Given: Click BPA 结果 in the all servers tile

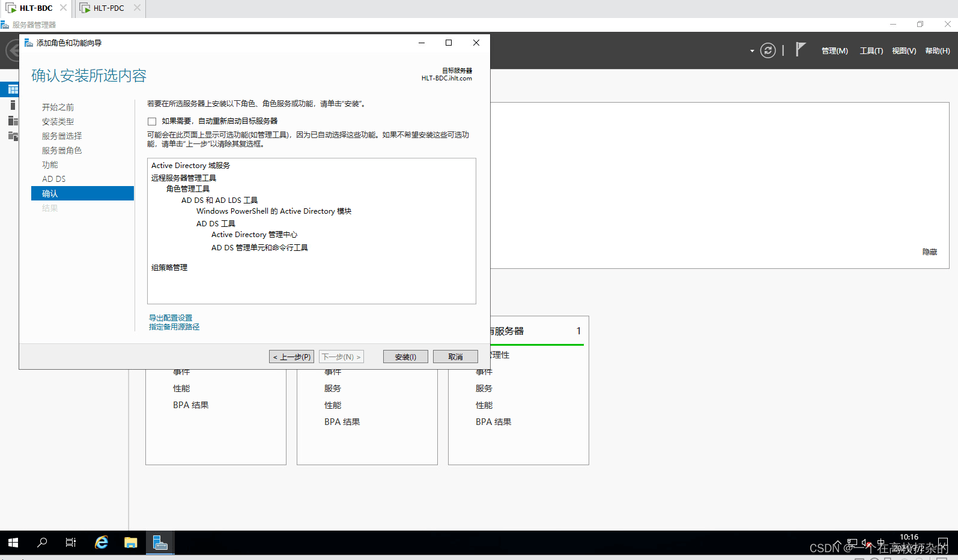Looking at the screenshot, I should [x=494, y=422].
